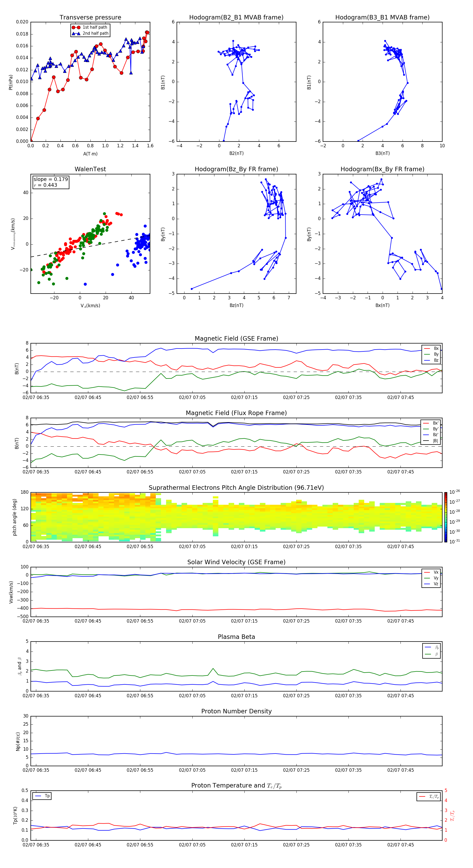Select "|B|" in flux rope legend

431,441
